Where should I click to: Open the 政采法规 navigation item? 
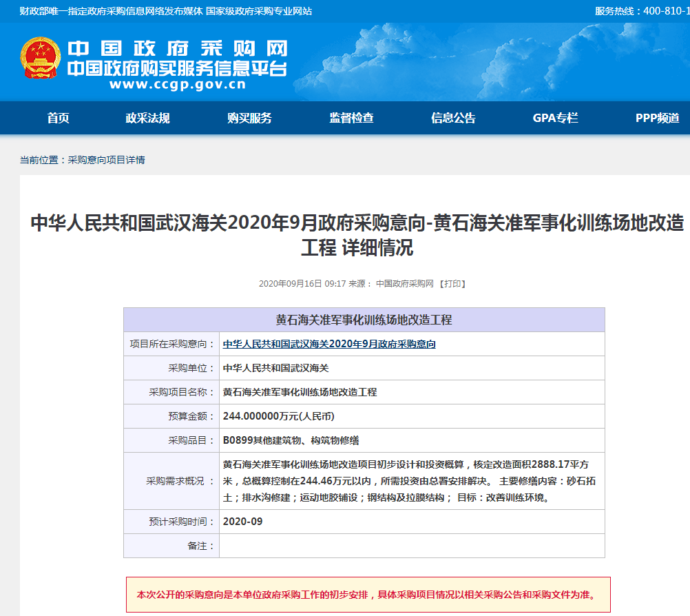[147, 118]
